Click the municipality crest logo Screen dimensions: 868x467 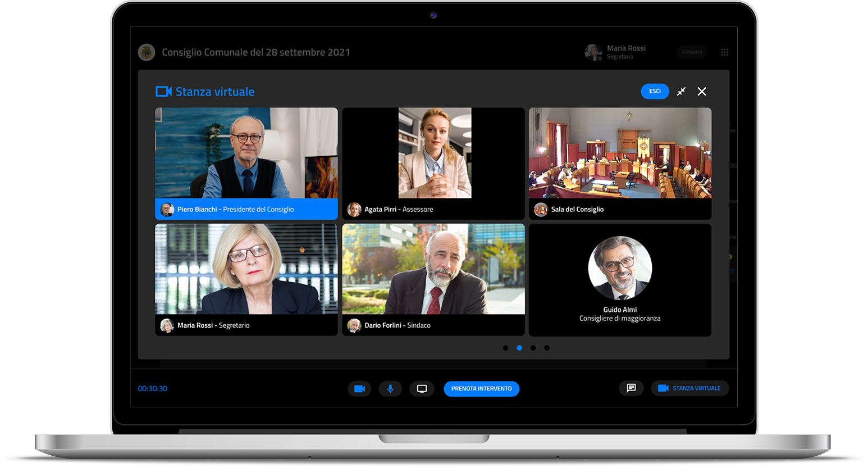pyautogui.click(x=147, y=52)
